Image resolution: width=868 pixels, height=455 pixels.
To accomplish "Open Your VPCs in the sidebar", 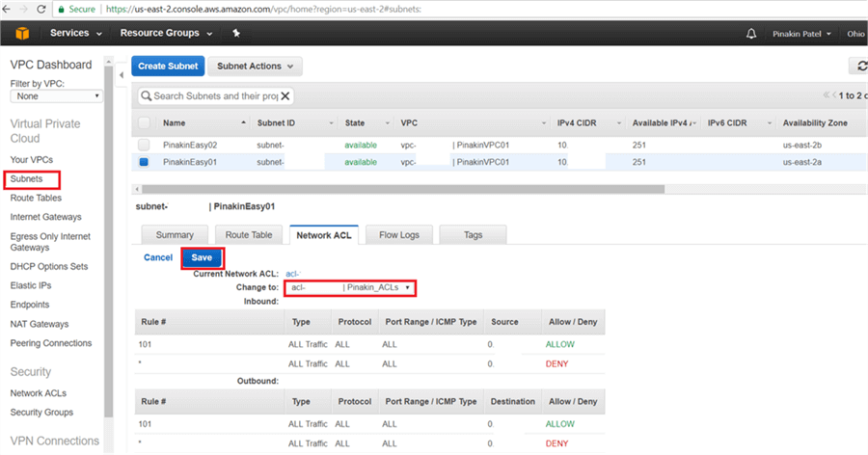I will pos(32,159).
